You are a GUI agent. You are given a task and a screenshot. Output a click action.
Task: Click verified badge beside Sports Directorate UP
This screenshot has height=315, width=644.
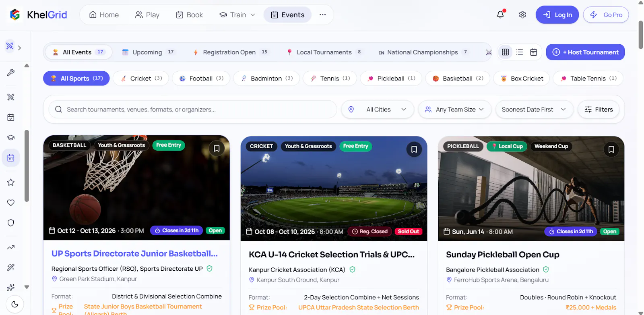coord(209,268)
